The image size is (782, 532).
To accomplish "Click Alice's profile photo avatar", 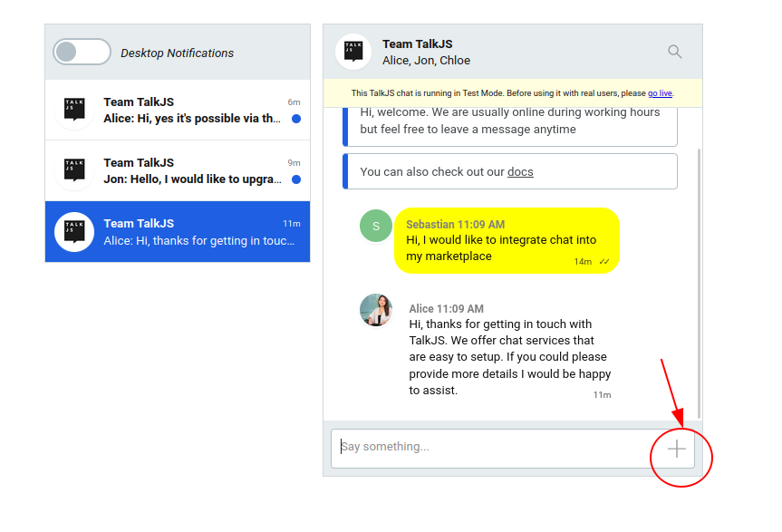I will 376,310.
